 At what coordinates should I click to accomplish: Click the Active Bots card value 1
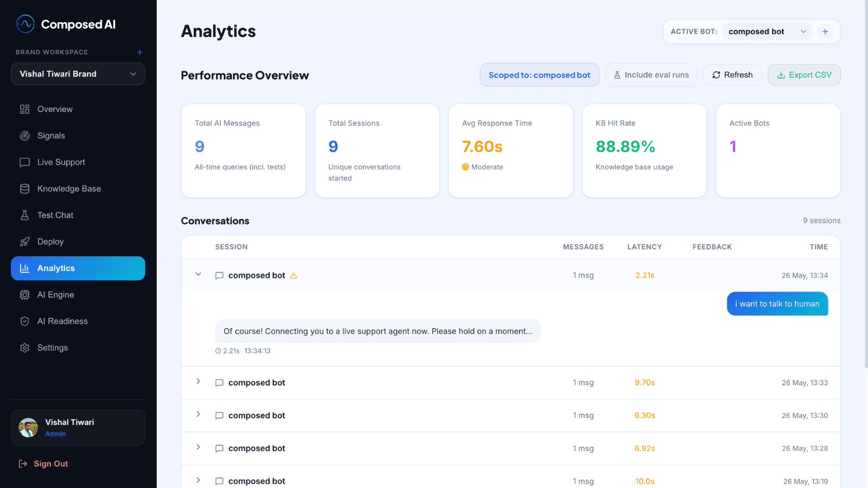(x=733, y=146)
